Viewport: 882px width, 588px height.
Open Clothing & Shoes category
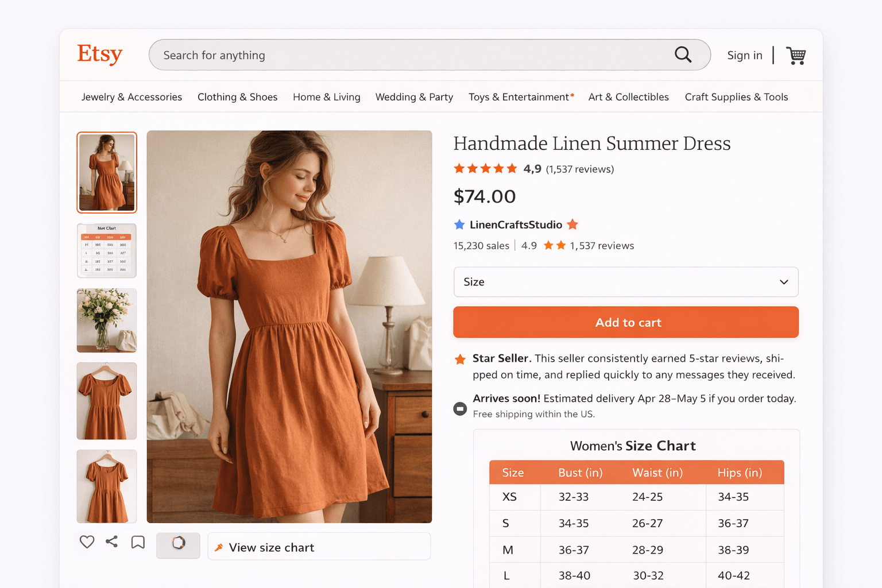click(237, 97)
